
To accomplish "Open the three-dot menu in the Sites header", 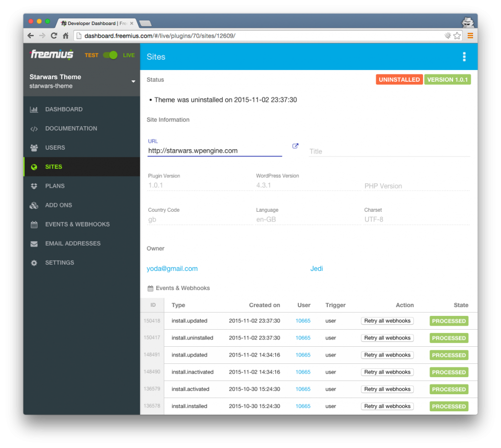I will [464, 56].
